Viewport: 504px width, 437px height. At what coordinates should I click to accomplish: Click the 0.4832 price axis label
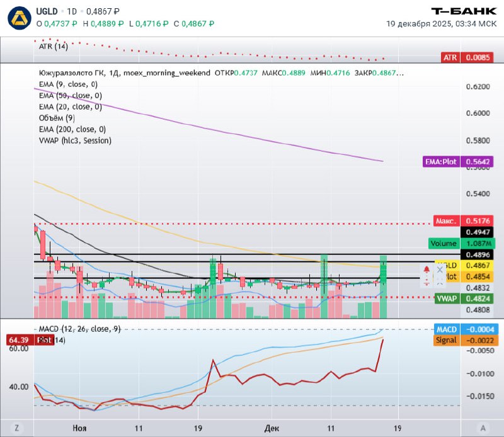coord(478,288)
